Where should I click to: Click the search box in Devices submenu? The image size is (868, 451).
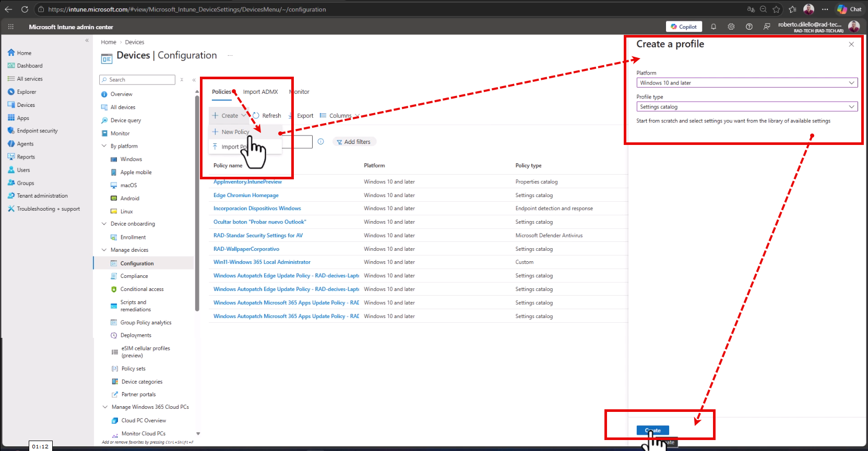pyautogui.click(x=137, y=80)
